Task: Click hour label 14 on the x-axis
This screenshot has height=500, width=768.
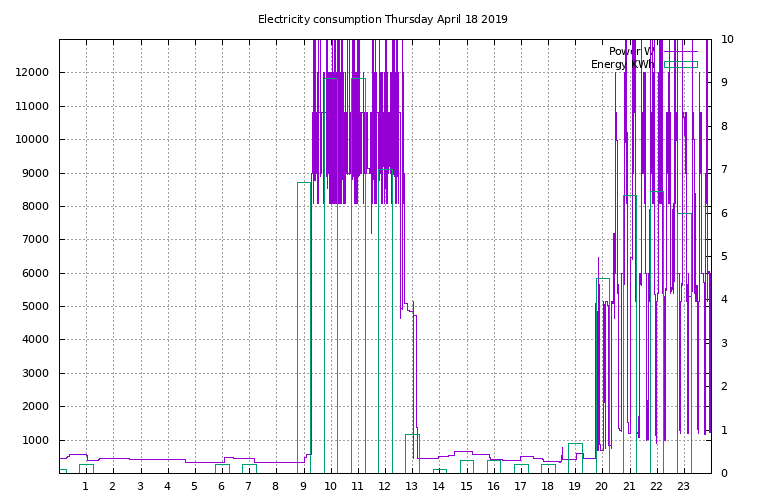Action: pos(438,486)
